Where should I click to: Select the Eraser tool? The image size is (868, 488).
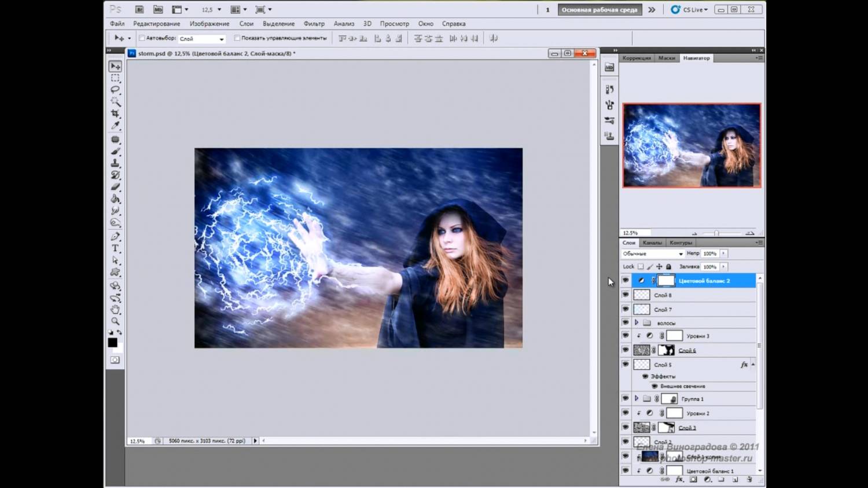coord(115,187)
